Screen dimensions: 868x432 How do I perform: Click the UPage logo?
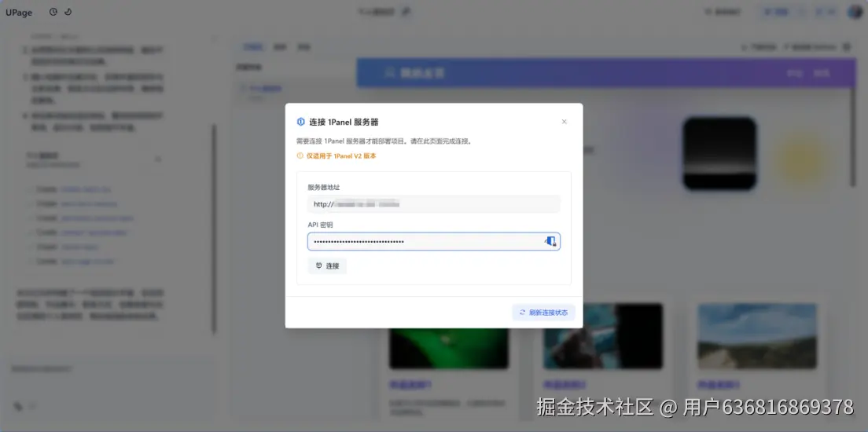(19, 13)
